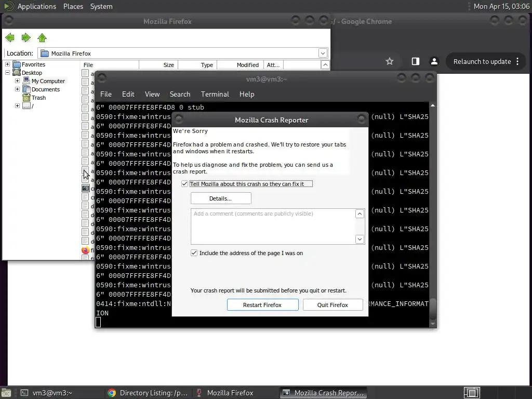Toggle Chrome side panel icon
This screenshot has width=532, height=399.
415,61
